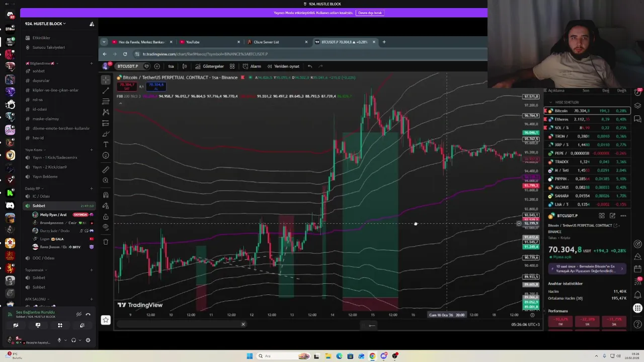
Task: Open the Windows Start menu
Action: [x=250, y=356]
